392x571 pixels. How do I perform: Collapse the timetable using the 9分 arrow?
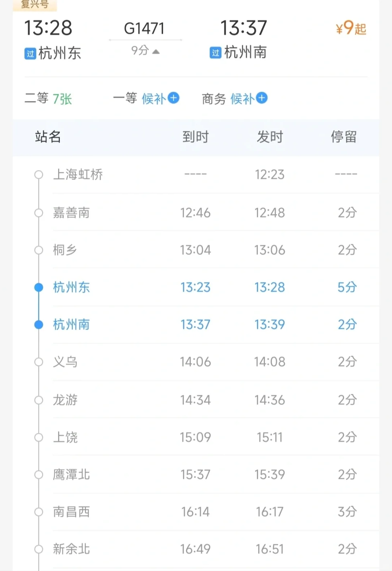pyautogui.click(x=156, y=52)
